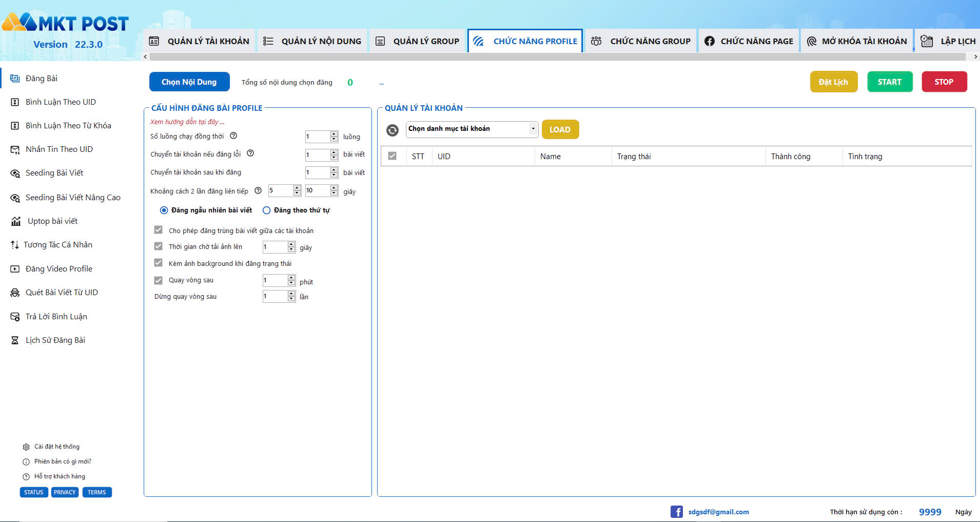Toggle Kèm ảnh background khi đăng checkbox
The height and width of the screenshot is (522, 980).
click(x=159, y=263)
